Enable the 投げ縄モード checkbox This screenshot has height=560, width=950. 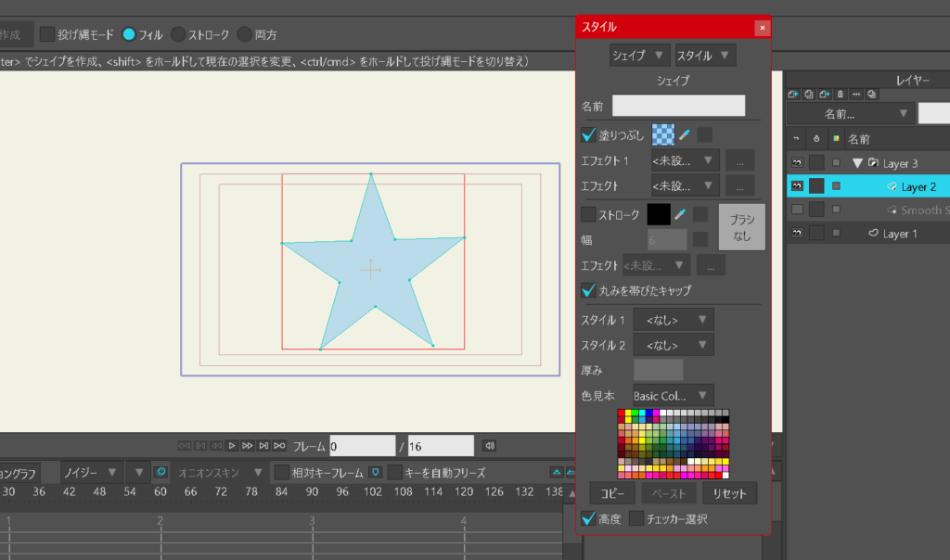click(46, 34)
